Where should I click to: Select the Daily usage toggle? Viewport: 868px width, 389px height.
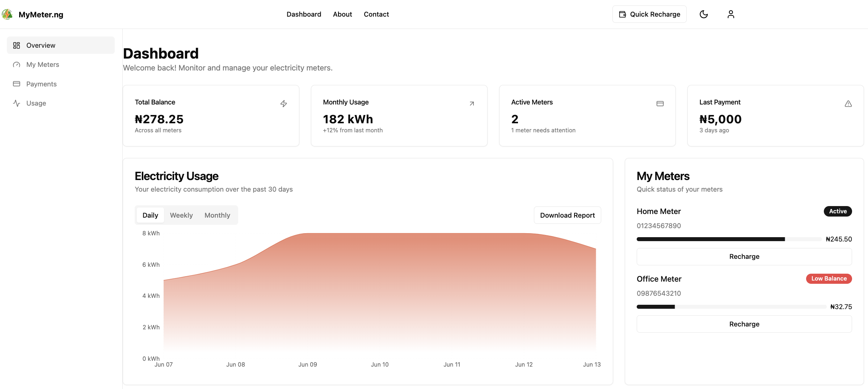(150, 215)
